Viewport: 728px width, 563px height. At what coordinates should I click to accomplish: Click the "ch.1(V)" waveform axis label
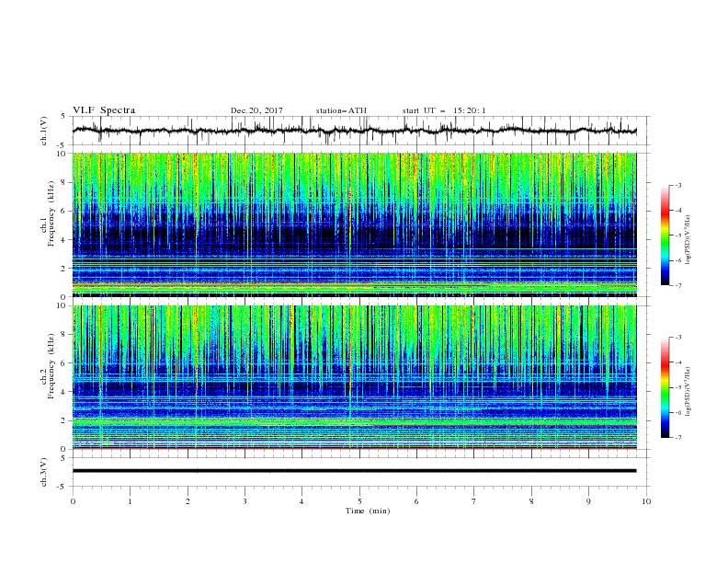44,131
